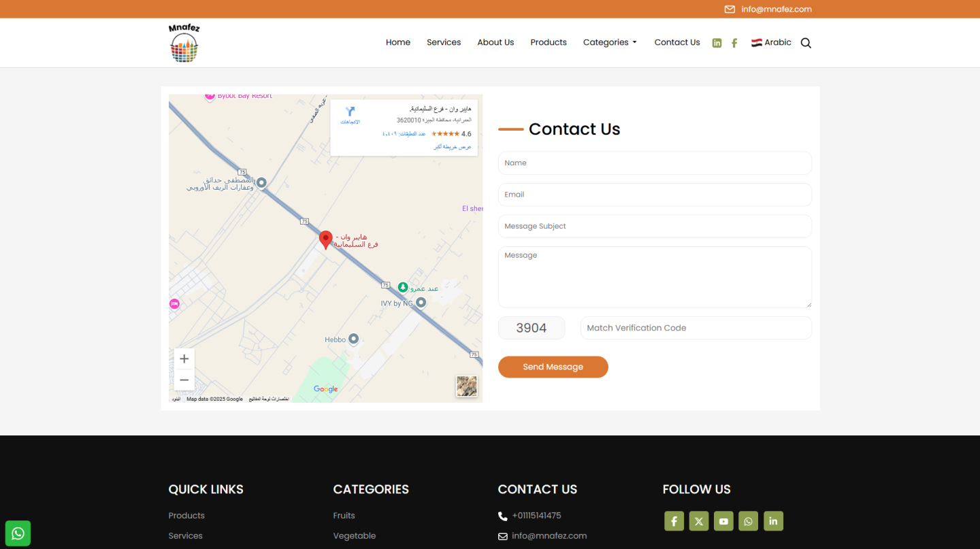Switch map to satellite view thumbnail
This screenshot has height=549, width=980.
click(x=466, y=386)
